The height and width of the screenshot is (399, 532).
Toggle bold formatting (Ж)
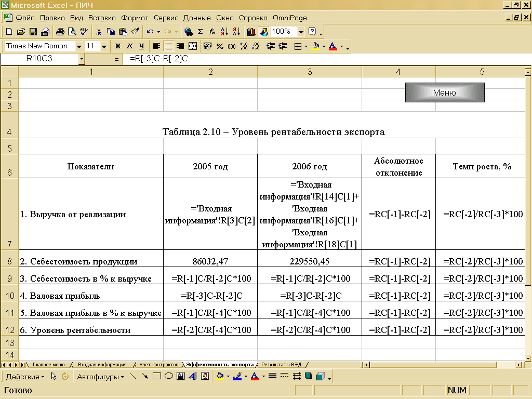pos(118,46)
